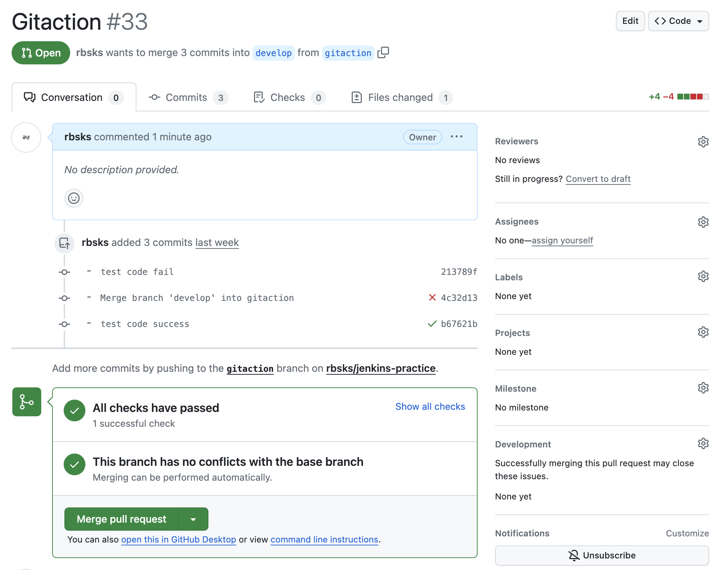Screen dimensions: 728x570
Task: Click the diff stat color blocks
Action: click(x=693, y=97)
